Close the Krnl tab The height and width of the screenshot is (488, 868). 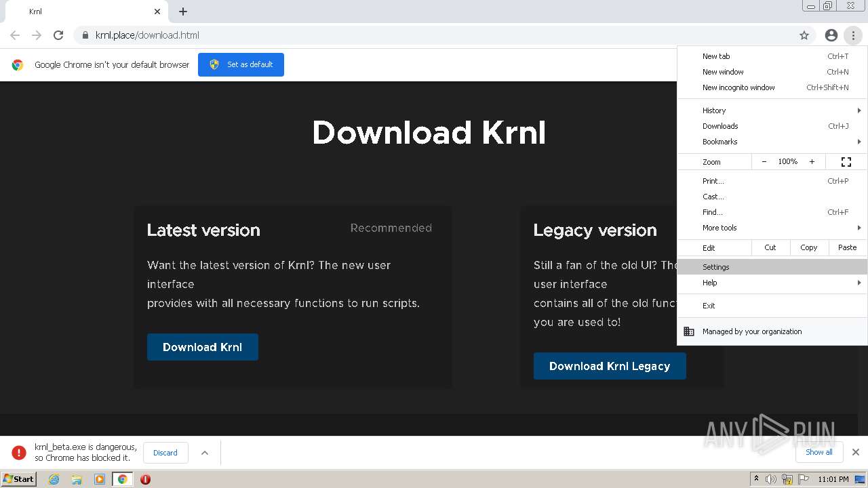point(157,12)
